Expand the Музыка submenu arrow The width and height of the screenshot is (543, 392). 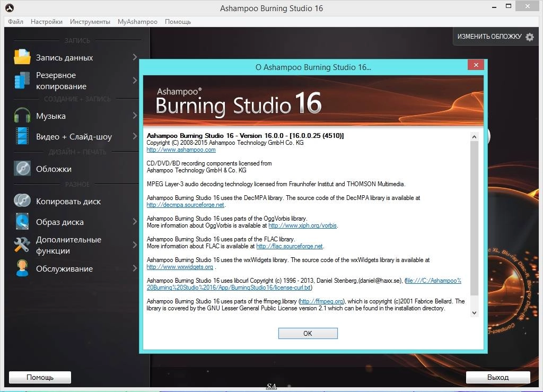pyautogui.click(x=135, y=115)
